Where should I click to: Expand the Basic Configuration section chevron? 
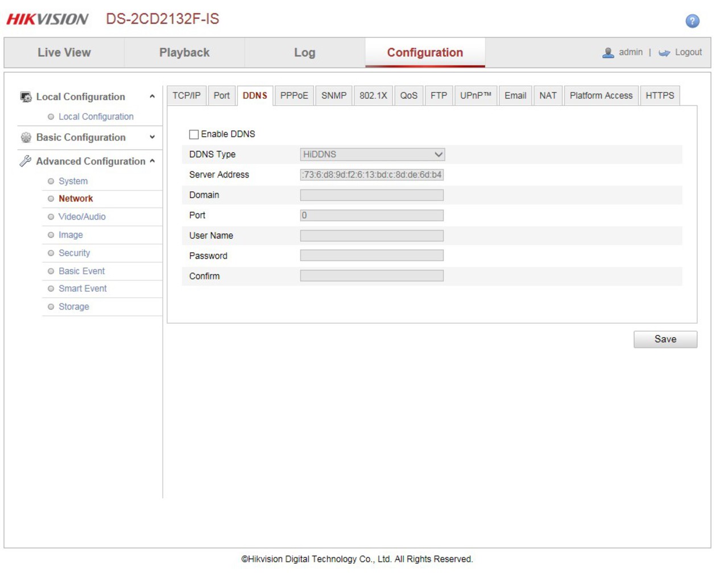pyautogui.click(x=152, y=137)
